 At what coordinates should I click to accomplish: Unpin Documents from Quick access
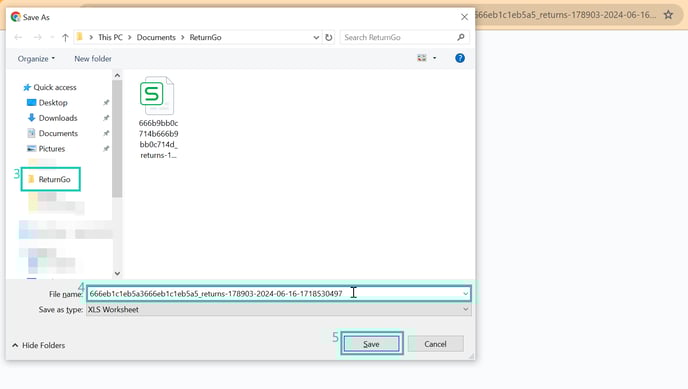106,133
